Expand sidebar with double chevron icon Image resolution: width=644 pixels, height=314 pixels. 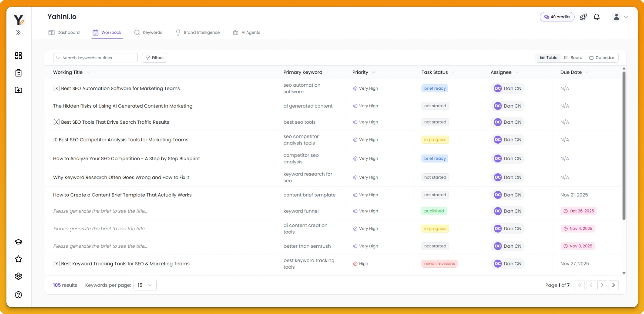coord(18,32)
